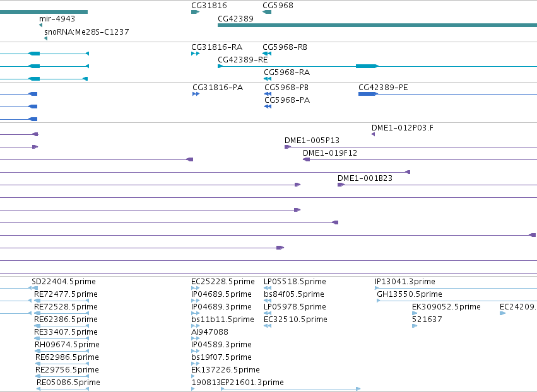Click the mir-4943 gene label
Viewport: 537px width, 392px height.
tap(57, 19)
